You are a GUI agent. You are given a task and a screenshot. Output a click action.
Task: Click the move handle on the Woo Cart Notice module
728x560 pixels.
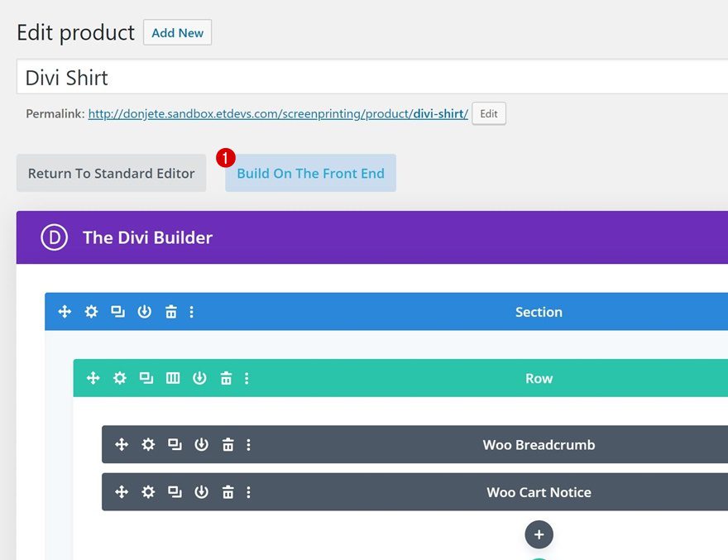tap(121, 492)
